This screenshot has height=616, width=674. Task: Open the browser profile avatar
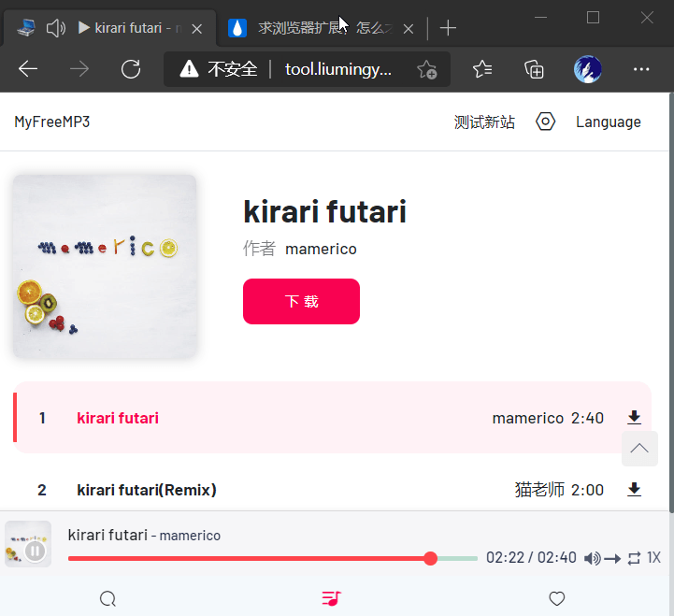click(x=588, y=69)
